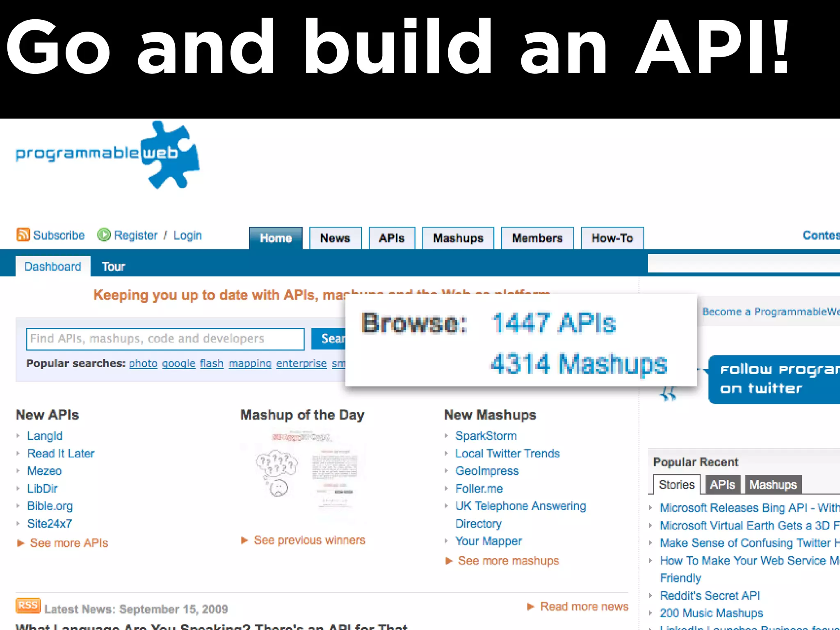Click the blue Search button
Image resolution: width=840 pixels, height=630 pixels.
point(329,339)
